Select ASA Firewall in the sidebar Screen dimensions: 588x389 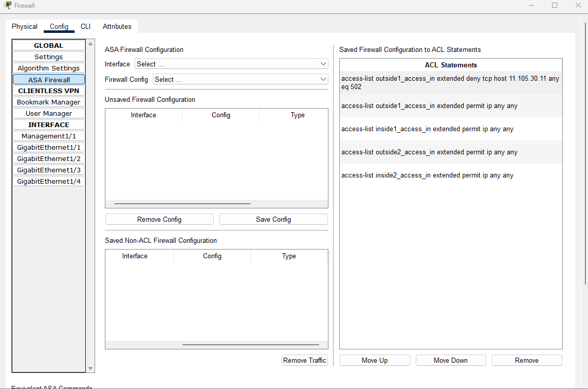(48, 79)
